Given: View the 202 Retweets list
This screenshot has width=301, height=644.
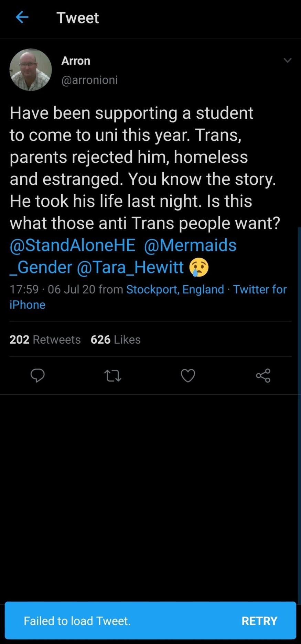Looking at the screenshot, I should tap(45, 340).
